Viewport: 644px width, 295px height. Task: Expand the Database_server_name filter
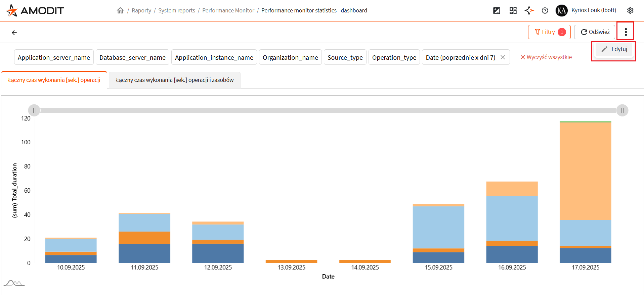[132, 57]
